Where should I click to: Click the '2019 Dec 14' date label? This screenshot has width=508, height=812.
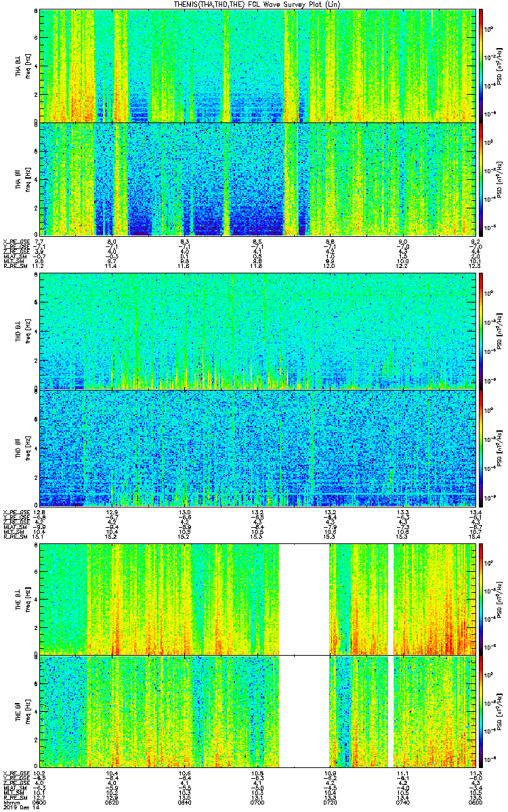[20, 808]
